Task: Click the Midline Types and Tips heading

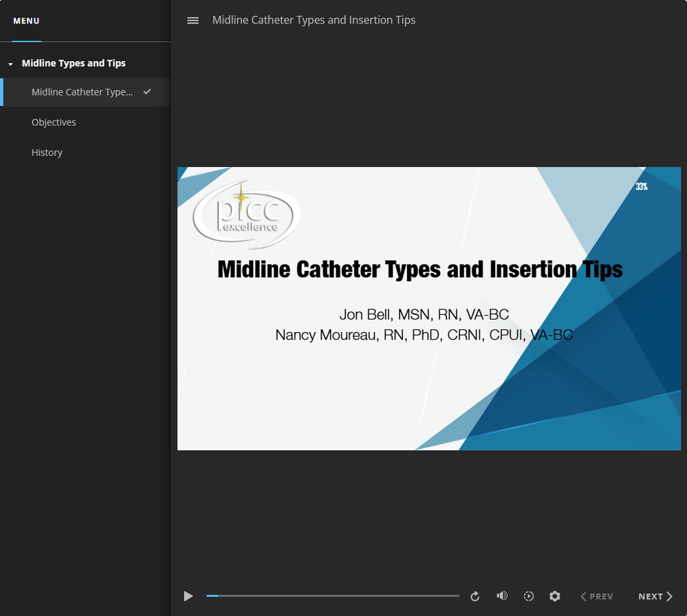Action: point(74,63)
